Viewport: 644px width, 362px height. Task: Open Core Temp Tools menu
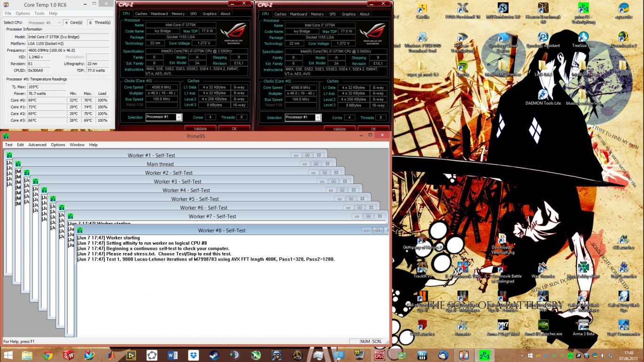tap(39, 13)
